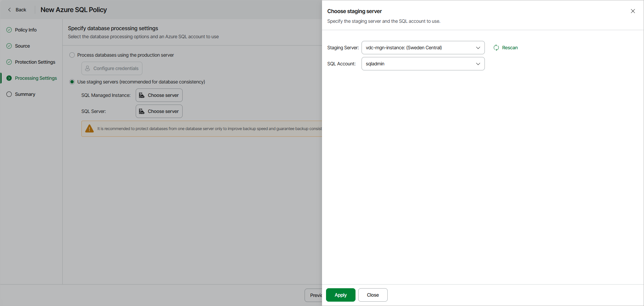The image size is (644, 306).
Task: Expand the Staging Server dropdown chevron arrow
Action: 478,48
